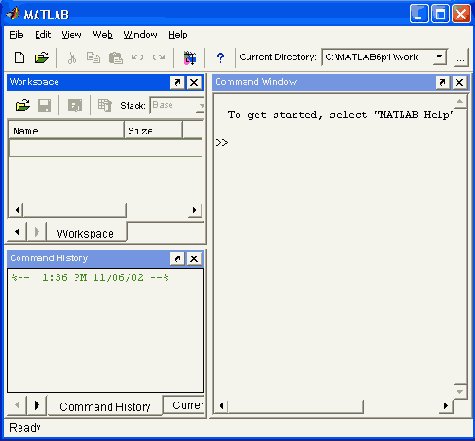The height and width of the screenshot is (441, 475).
Task: Save workspace with floppy disk icon
Action: click(44, 105)
